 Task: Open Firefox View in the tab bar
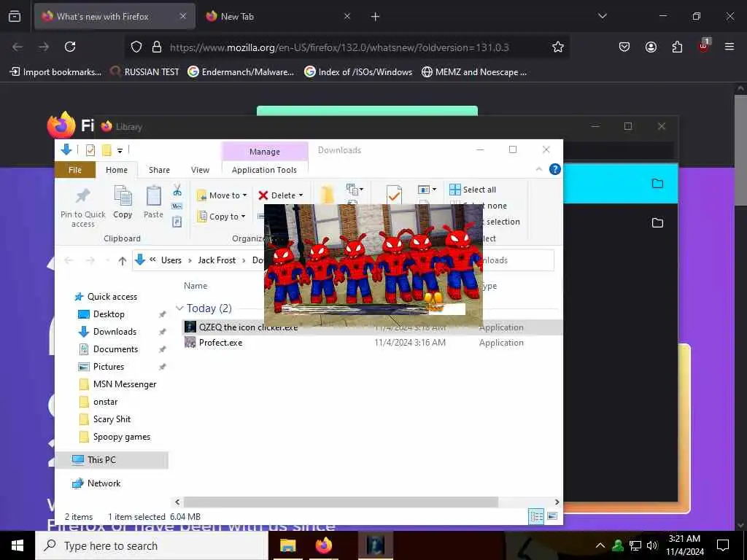pyautogui.click(x=15, y=16)
